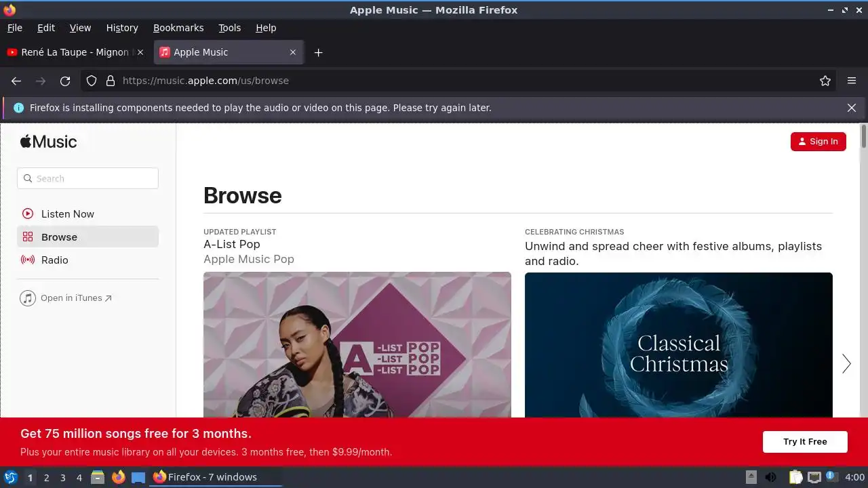Switch to the René La Taupe tab

tap(75, 52)
